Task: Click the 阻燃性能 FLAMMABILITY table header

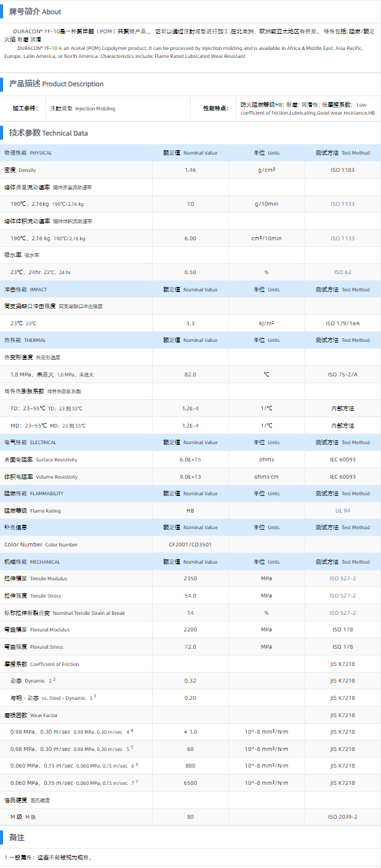Action: click(x=34, y=493)
